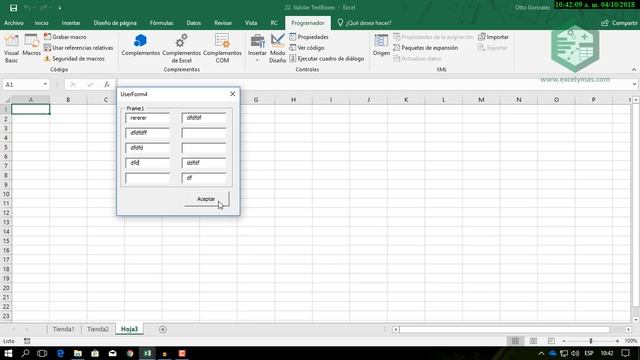Add a new sheet with plus button
Image resolution: width=640 pixels, height=360 pixels.
point(162,329)
